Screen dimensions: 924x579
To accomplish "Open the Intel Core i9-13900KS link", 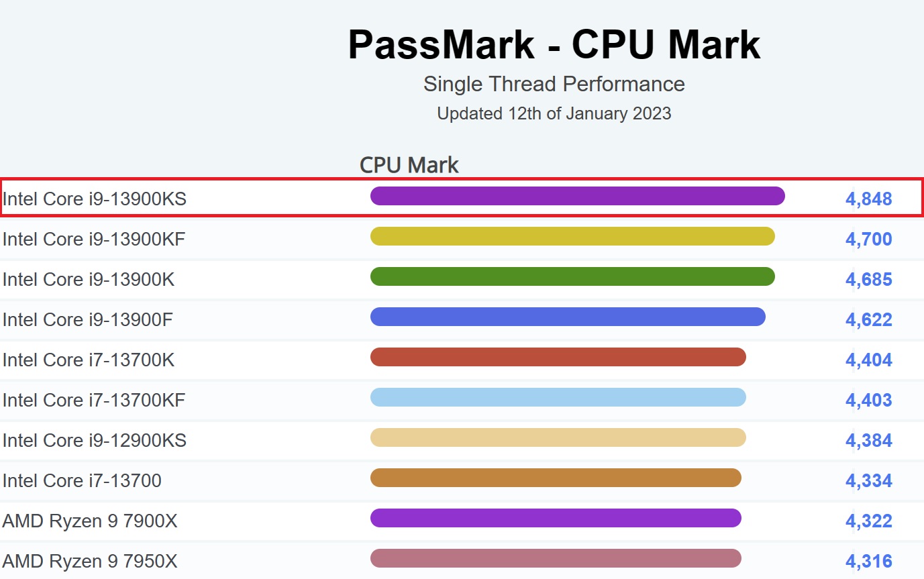I will (95, 199).
